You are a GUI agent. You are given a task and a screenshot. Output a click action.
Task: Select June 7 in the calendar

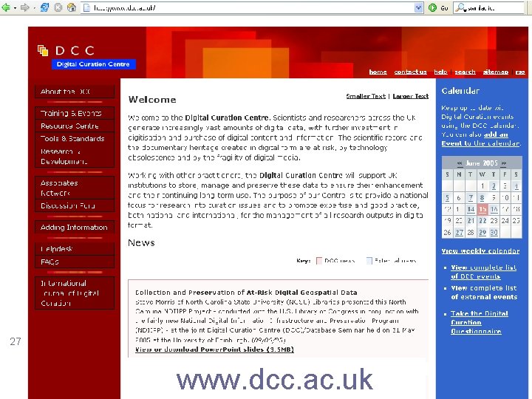tap(471, 197)
